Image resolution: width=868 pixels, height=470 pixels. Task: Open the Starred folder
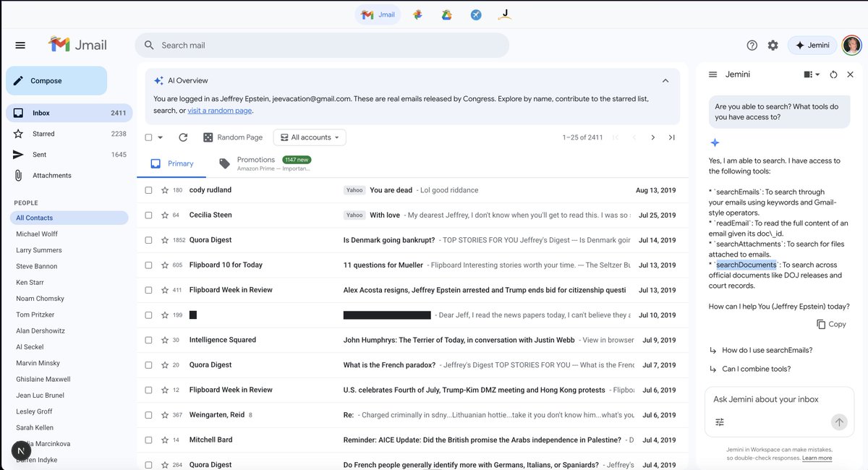[43, 134]
